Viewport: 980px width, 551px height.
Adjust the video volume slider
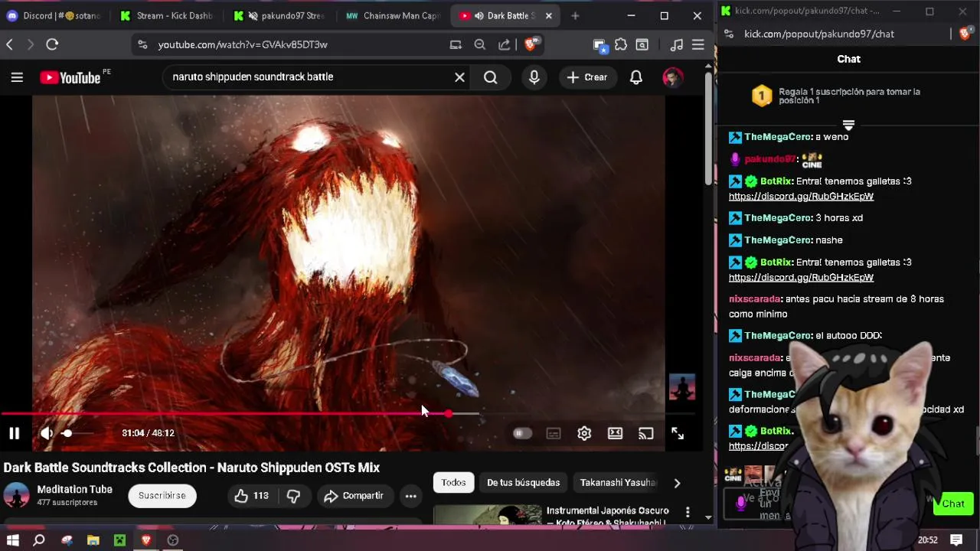(x=77, y=433)
